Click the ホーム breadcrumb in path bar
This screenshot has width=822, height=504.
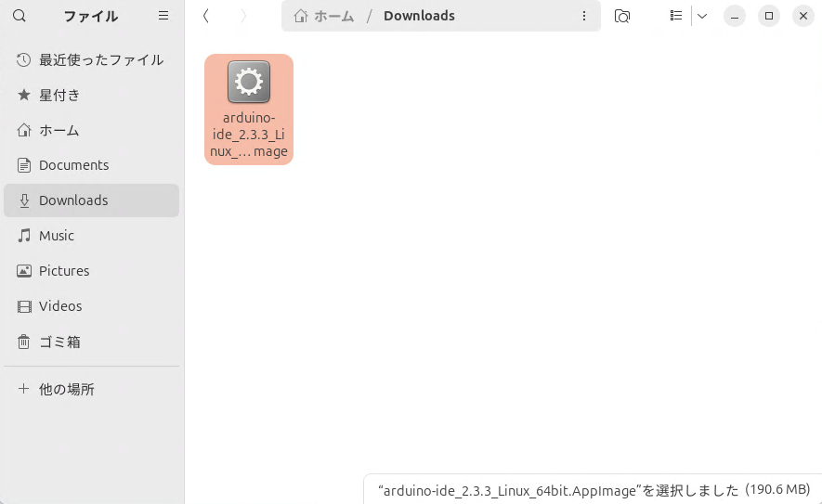324,16
